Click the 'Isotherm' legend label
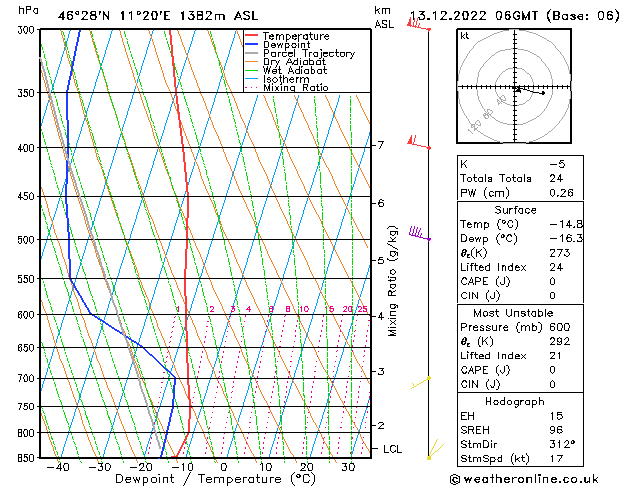This screenshot has height=486, width=629. 286,79
